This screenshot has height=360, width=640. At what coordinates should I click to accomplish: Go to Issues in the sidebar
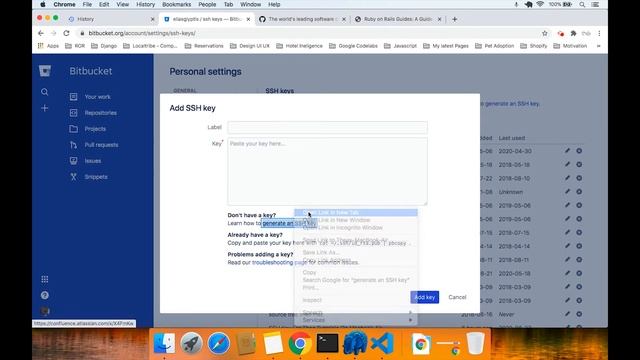click(x=93, y=161)
